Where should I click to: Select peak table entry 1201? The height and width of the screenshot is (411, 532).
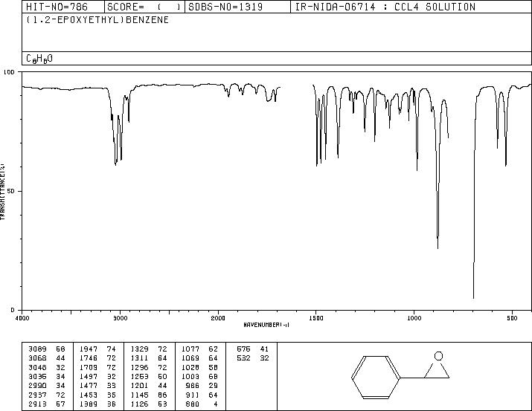tap(139, 386)
